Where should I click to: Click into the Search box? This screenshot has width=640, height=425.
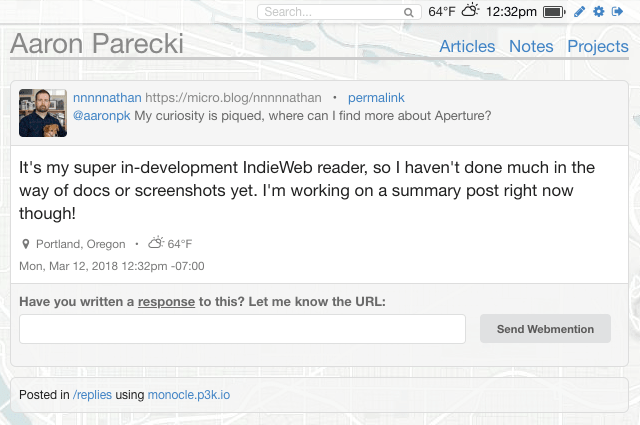coord(339,12)
